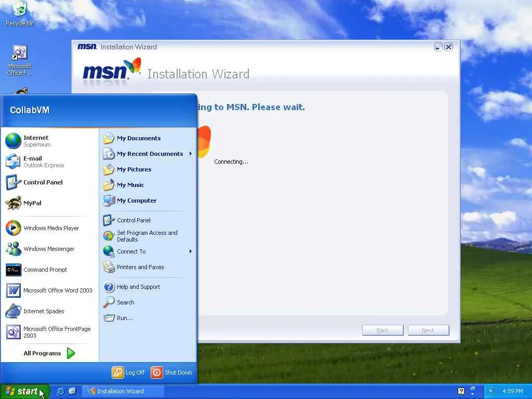Launch MyPal raccoon icon
Screen dimensions: 532x399
click(13, 203)
